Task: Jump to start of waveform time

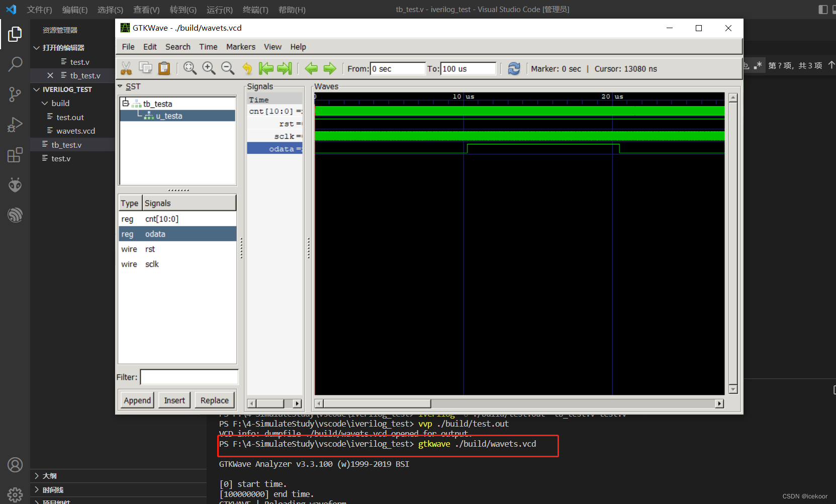Action: 266,68
